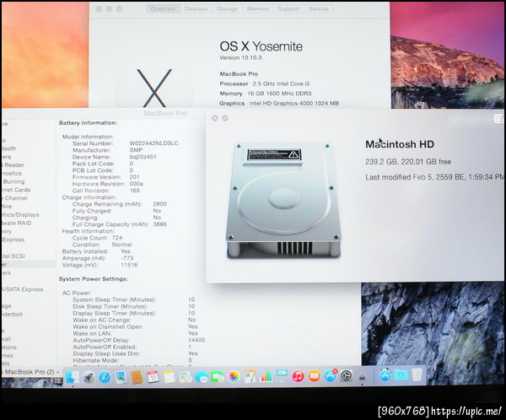506x420 pixels.
Task: Click Cycle Count value '724'
Action: 117,238
